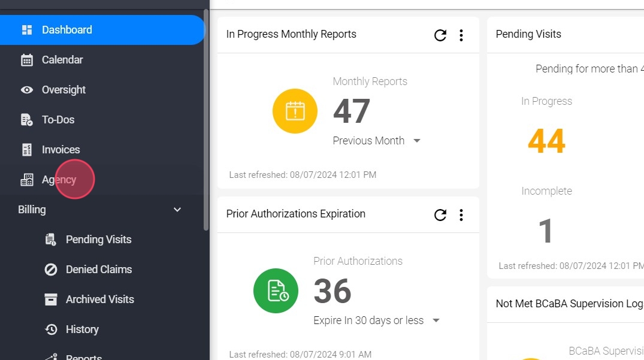The width and height of the screenshot is (644, 360).
Task: Click the green Prior Authorizations document icon
Action: tap(276, 291)
